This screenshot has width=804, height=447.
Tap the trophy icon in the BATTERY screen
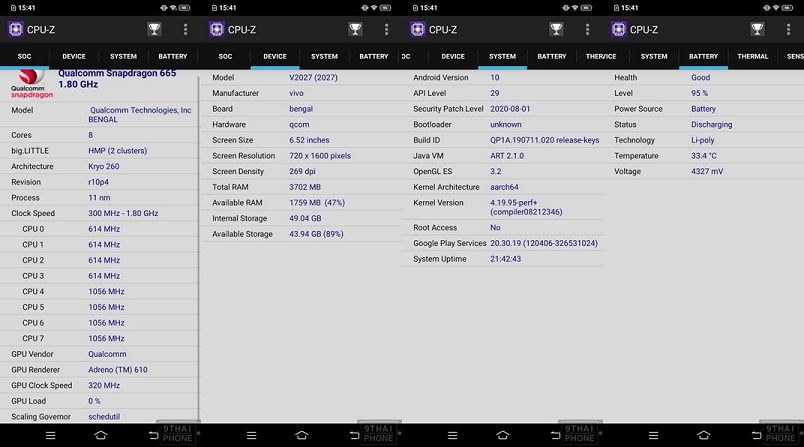pyautogui.click(x=757, y=29)
